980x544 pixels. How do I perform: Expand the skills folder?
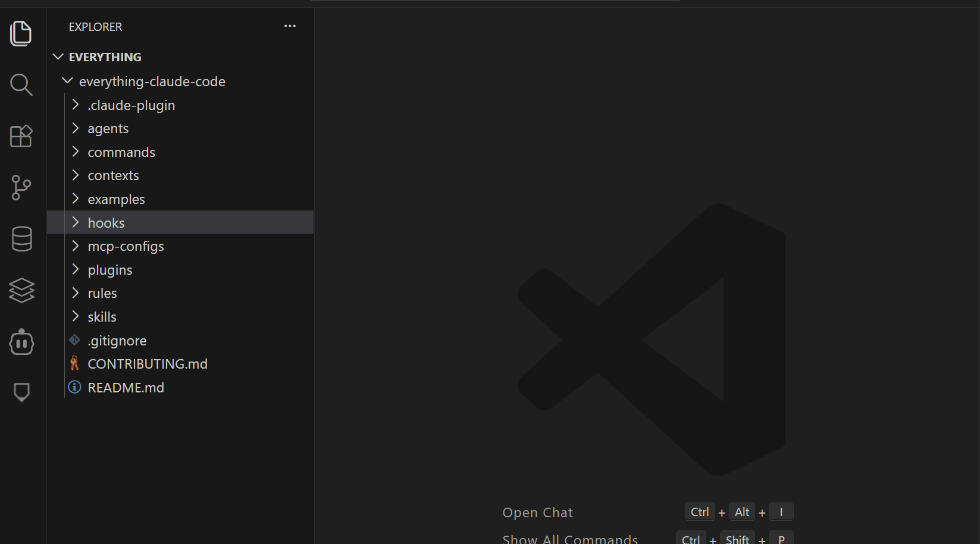pyautogui.click(x=180, y=317)
